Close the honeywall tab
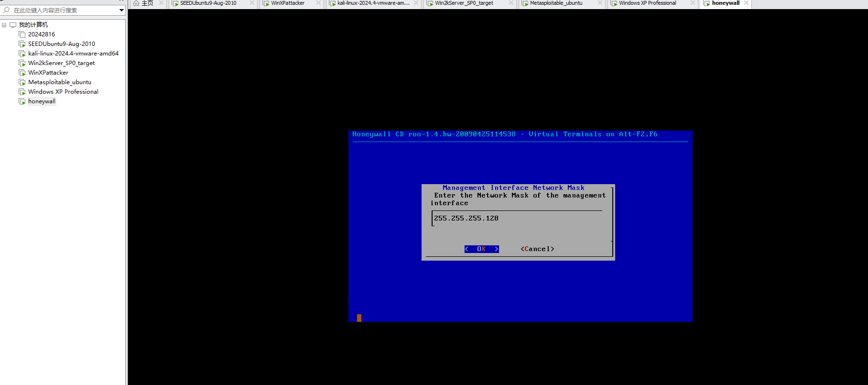This screenshot has height=385, width=868. click(x=746, y=3)
